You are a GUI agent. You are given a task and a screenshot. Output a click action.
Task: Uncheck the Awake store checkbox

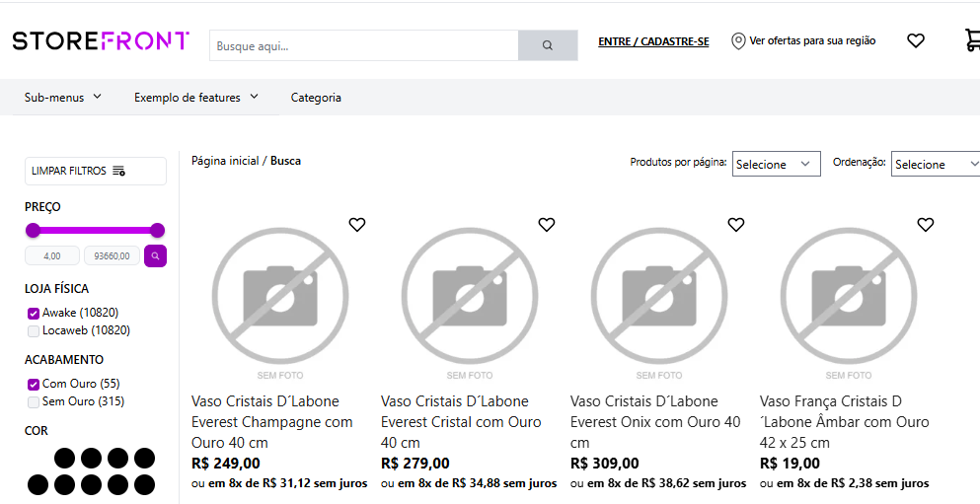[34, 314]
